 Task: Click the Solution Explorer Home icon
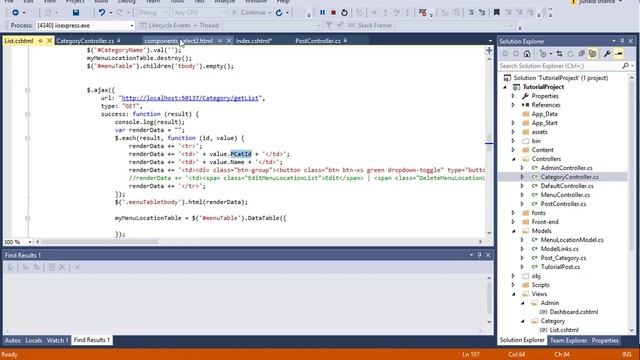click(x=527, y=54)
